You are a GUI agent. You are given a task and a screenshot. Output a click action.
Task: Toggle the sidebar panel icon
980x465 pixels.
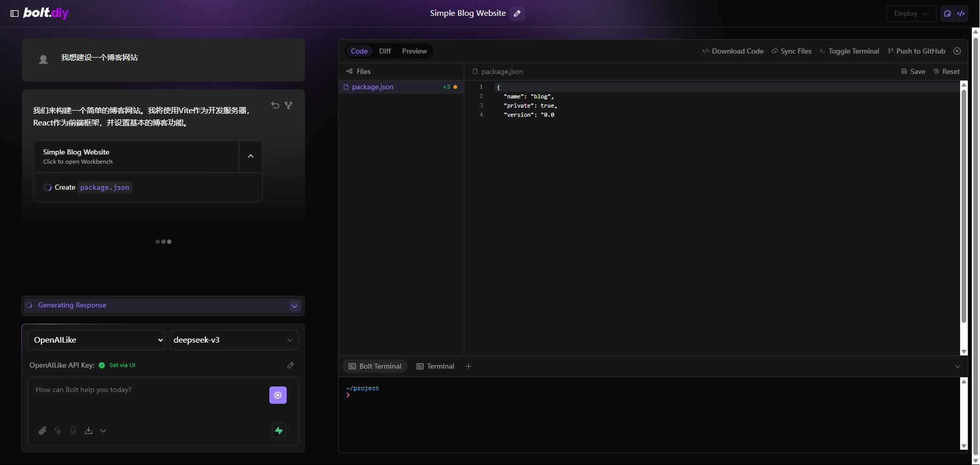point(15,14)
